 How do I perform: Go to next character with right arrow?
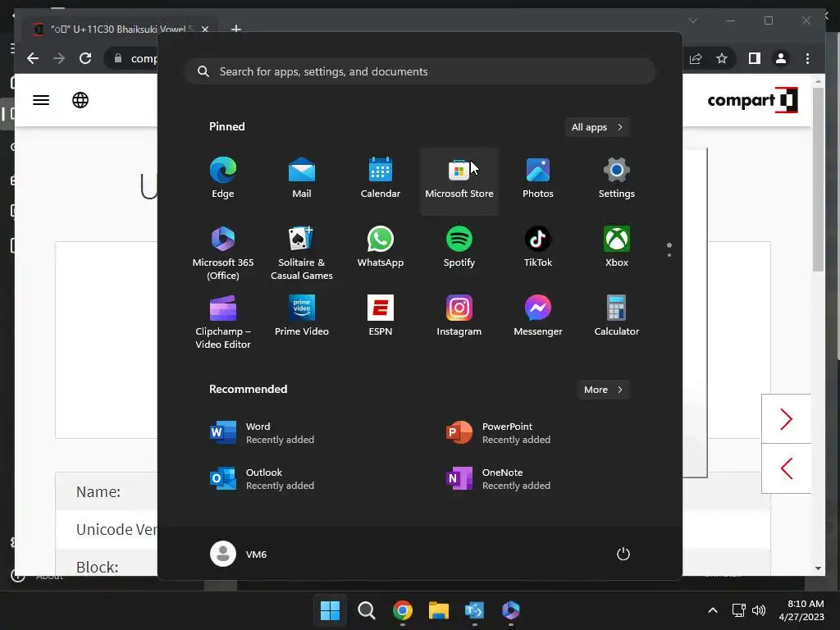pyautogui.click(x=786, y=419)
